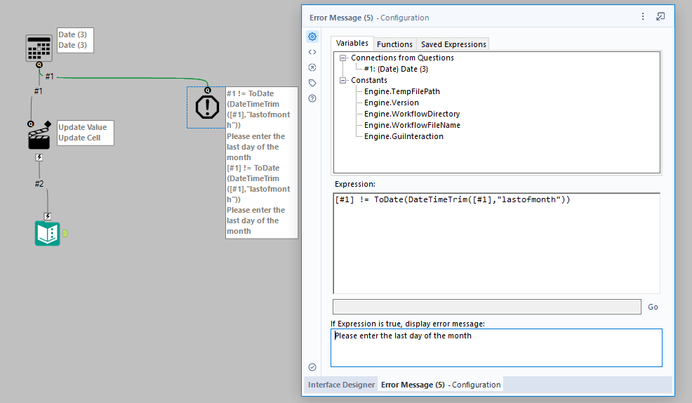Select Engine.TempFilePath constant
The width and height of the screenshot is (692, 403).
(x=402, y=92)
